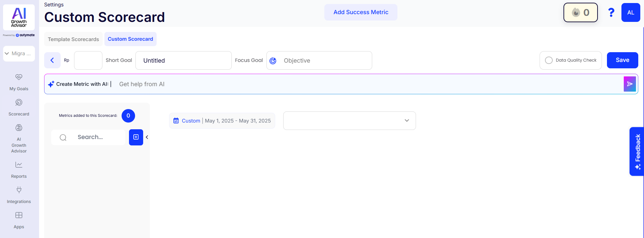Open the Scorecard sidebar icon
The width and height of the screenshot is (644, 238).
(x=19, y=102)
